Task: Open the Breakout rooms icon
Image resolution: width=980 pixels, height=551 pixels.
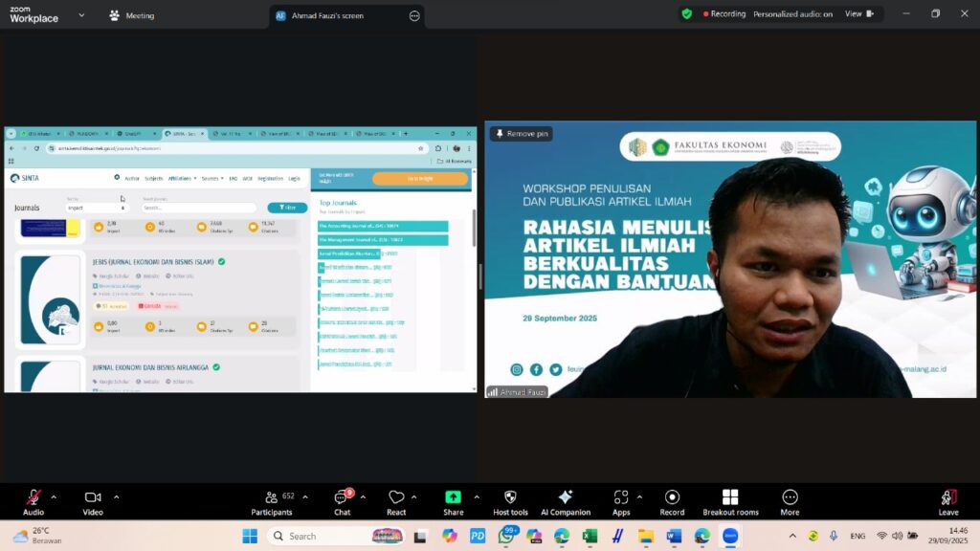Action: pos(730,497)
